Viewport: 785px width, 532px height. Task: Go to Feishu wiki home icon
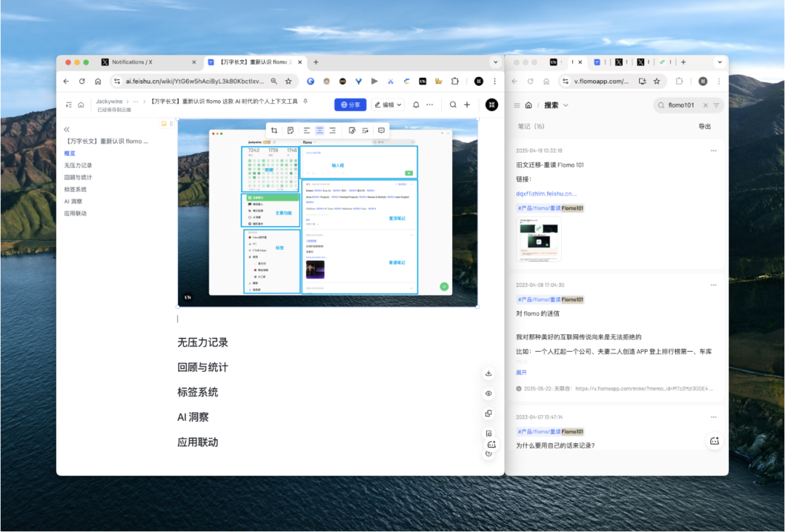click(81, 105)
